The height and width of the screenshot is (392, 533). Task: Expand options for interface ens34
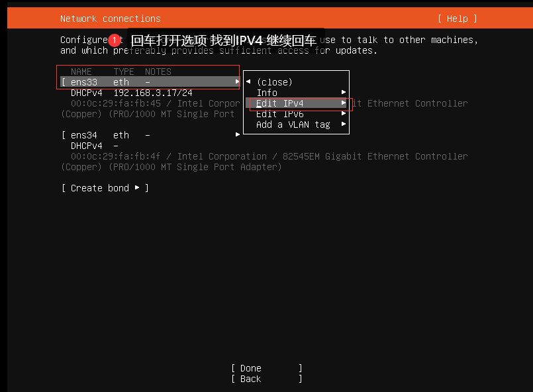coord(238,134)
